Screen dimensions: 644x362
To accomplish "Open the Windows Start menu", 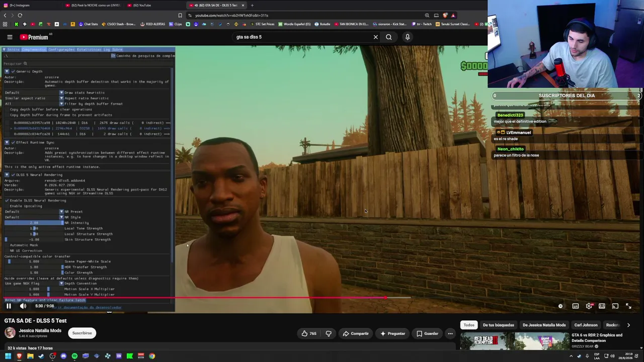I will tap(8, 356).
